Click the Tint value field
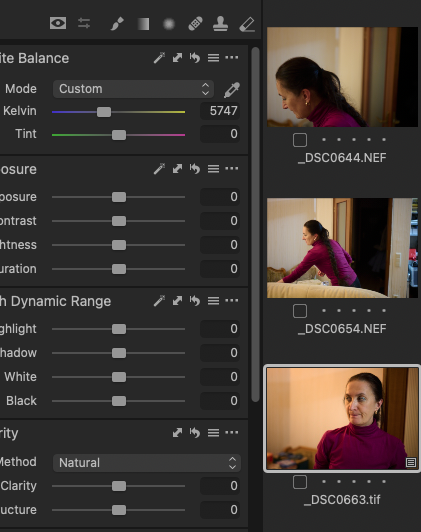This screenshot has height=532, width=421. pos(220,134)
